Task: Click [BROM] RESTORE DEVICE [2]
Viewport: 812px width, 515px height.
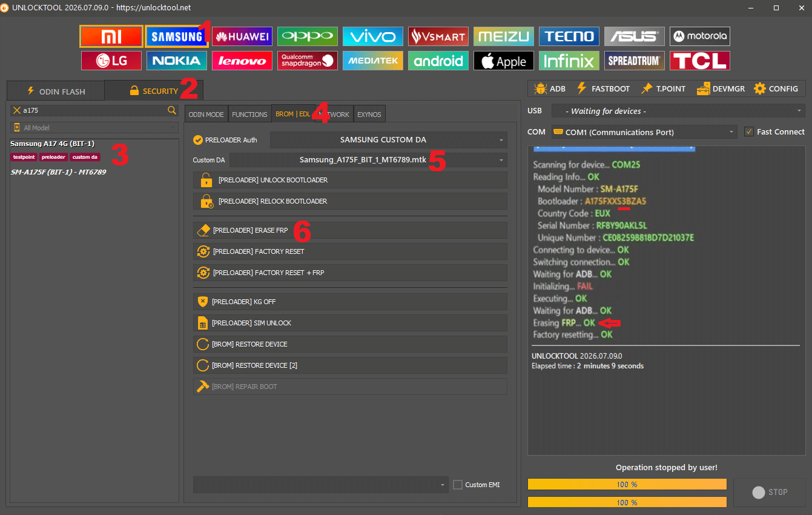Action: point(350,365)
